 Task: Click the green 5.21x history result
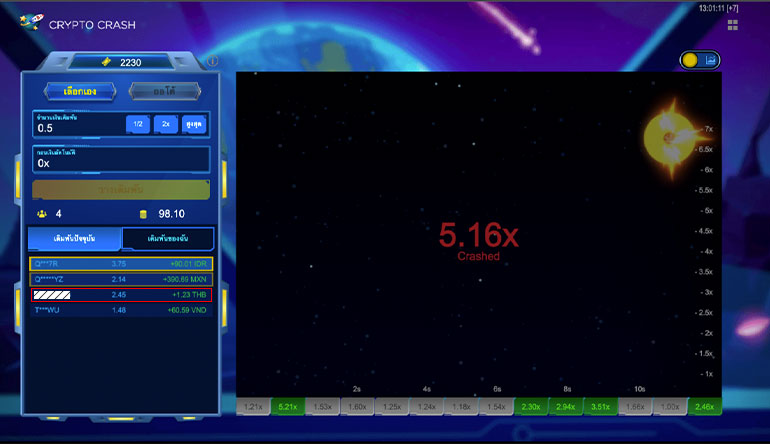click(x=289, y=407)
